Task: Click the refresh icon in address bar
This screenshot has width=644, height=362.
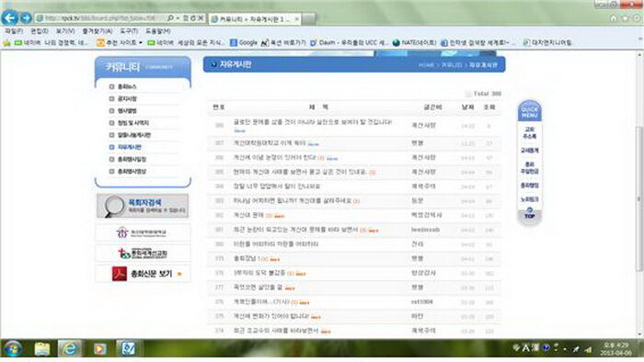Action: coord(193,18)
